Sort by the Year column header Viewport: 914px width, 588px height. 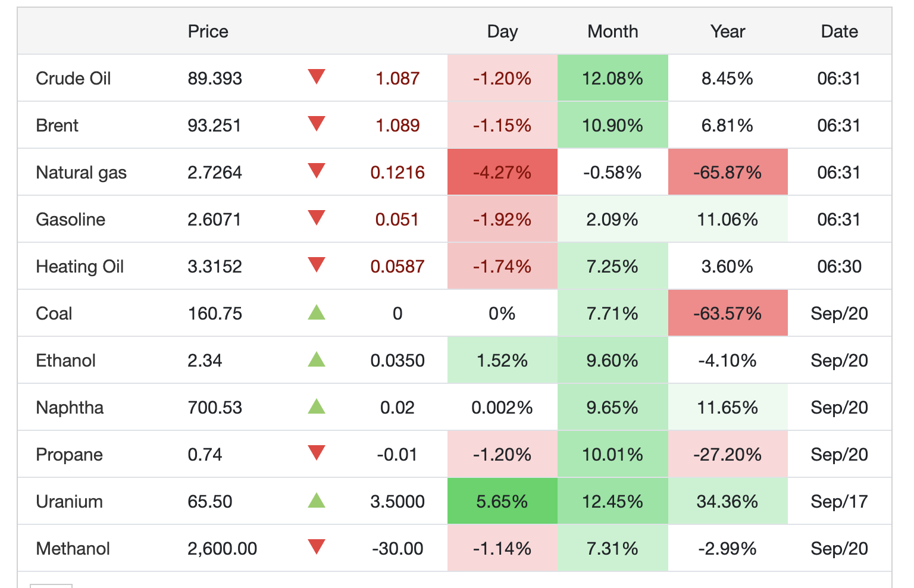coord(728,31)
